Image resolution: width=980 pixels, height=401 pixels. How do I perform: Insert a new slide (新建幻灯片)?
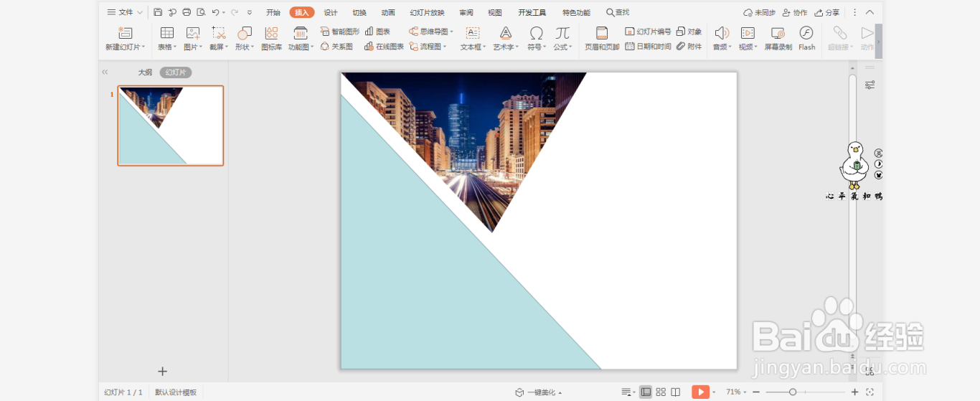[125, 39]
